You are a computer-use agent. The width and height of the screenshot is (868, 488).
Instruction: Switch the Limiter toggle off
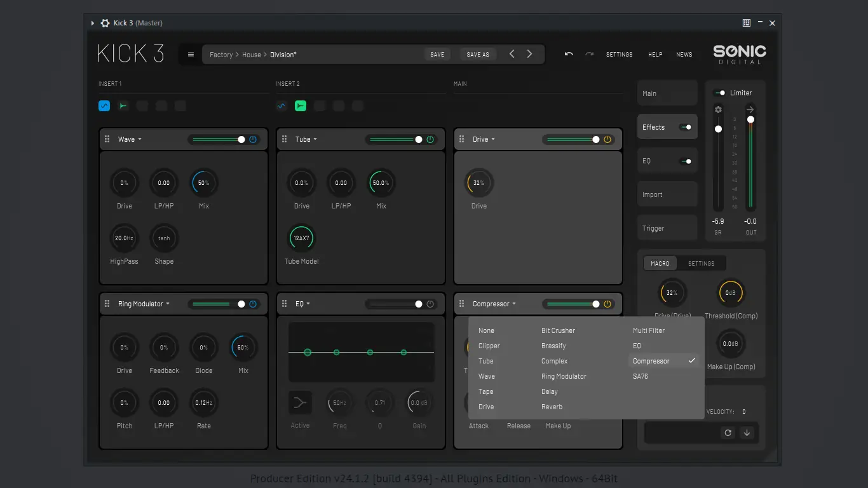coord(719,93)
